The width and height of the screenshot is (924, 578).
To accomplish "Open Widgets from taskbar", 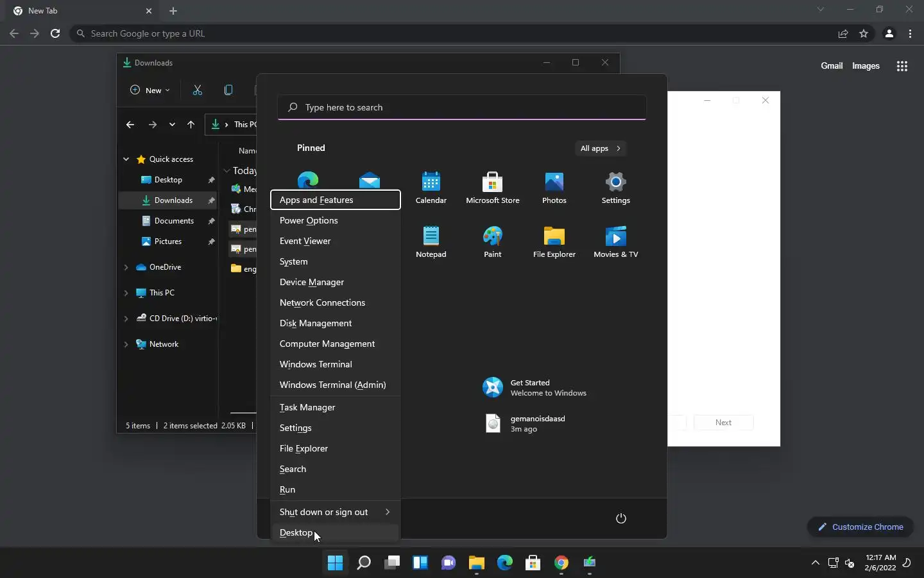I will pyautogui.click(x=420, y=563).
